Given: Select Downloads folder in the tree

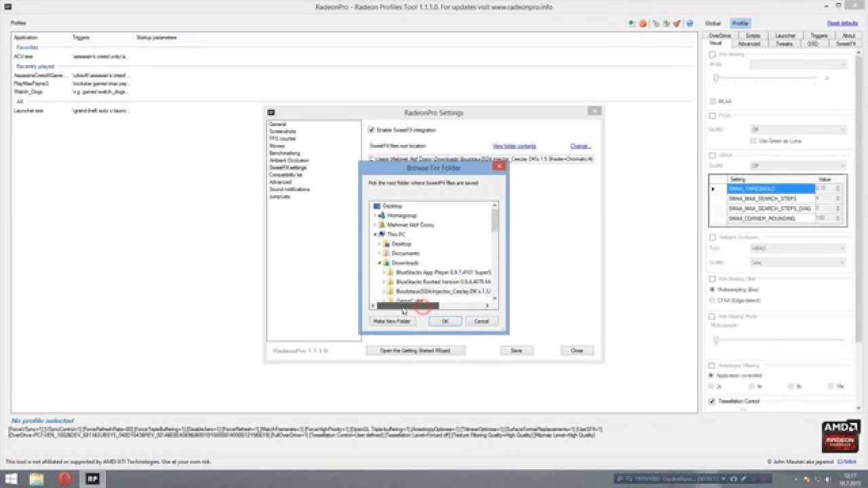Looking at the screenshot, I should (x=405, y=262).
